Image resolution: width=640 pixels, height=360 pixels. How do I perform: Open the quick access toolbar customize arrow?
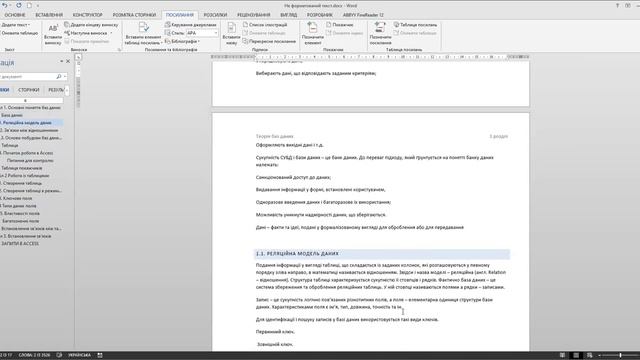38,6
